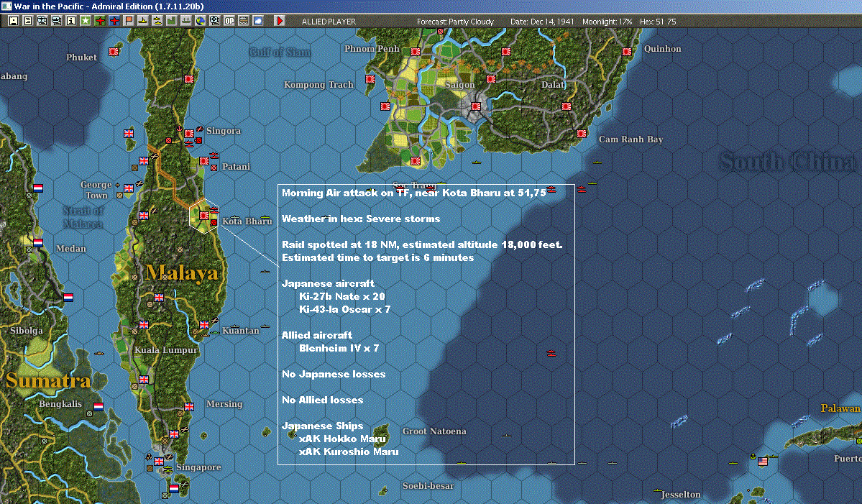This screenshot has width=862, height=504.
Task: Select the Dutch flag near Sibolga
Action: pos(68,298)
